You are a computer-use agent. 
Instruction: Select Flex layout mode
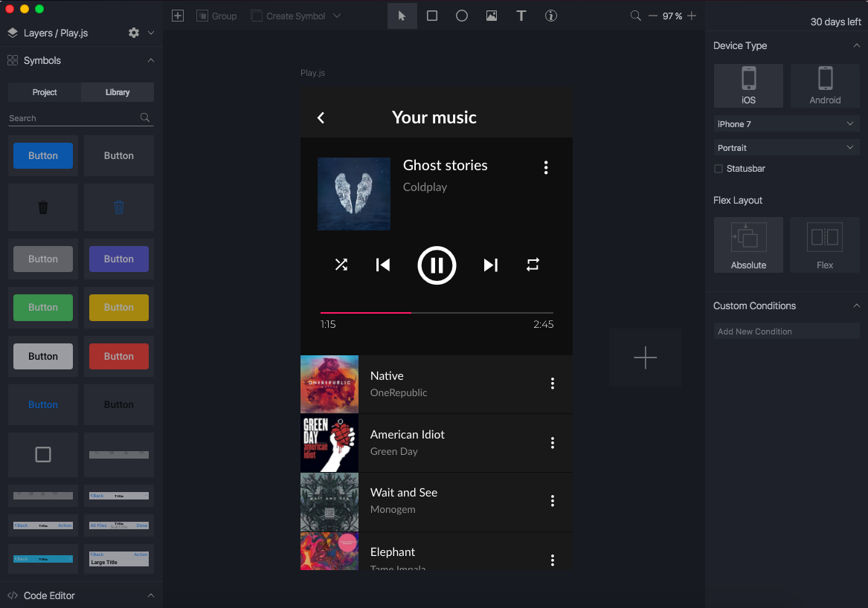[x=825, y=245]
